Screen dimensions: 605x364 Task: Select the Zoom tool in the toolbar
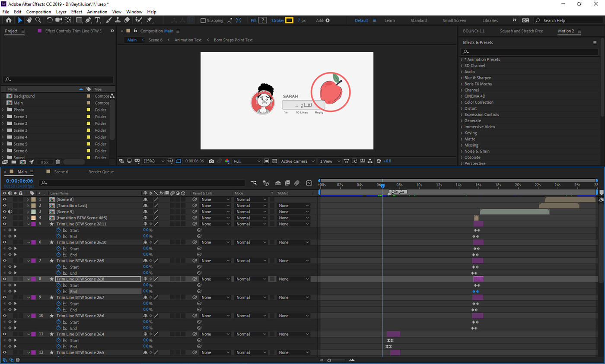coord(38,20)
